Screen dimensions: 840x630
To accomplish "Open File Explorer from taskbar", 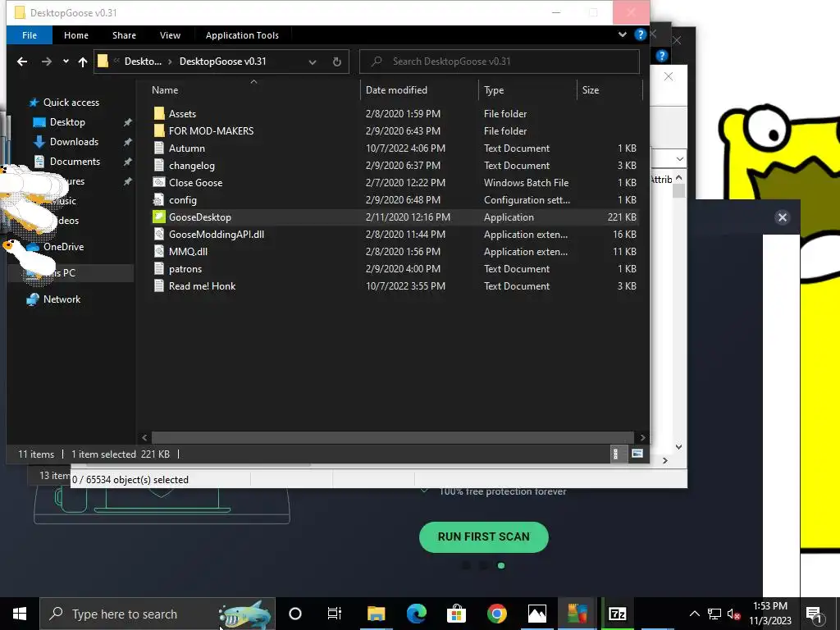I will pyautogui.click(x=376, y=614).
